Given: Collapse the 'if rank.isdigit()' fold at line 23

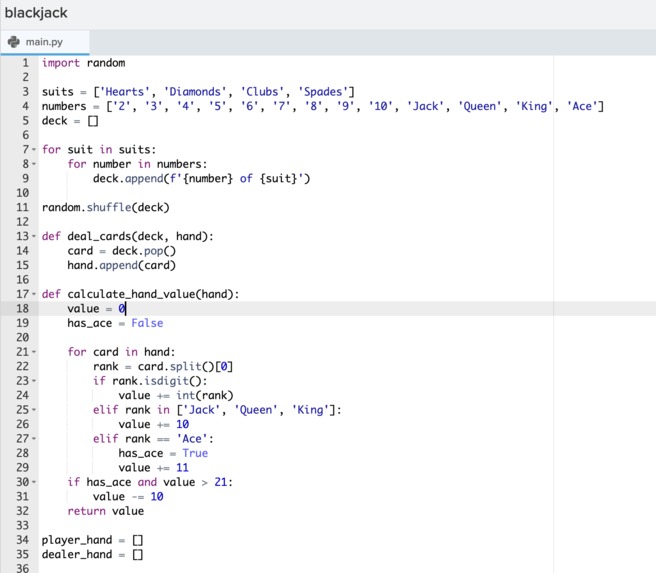Looking at the screenshot, I should (34, 381).
